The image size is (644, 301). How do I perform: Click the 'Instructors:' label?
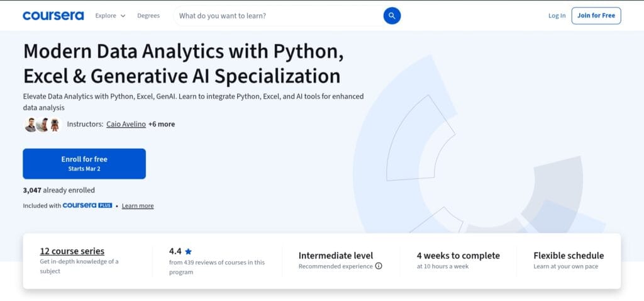pos(85,124)
